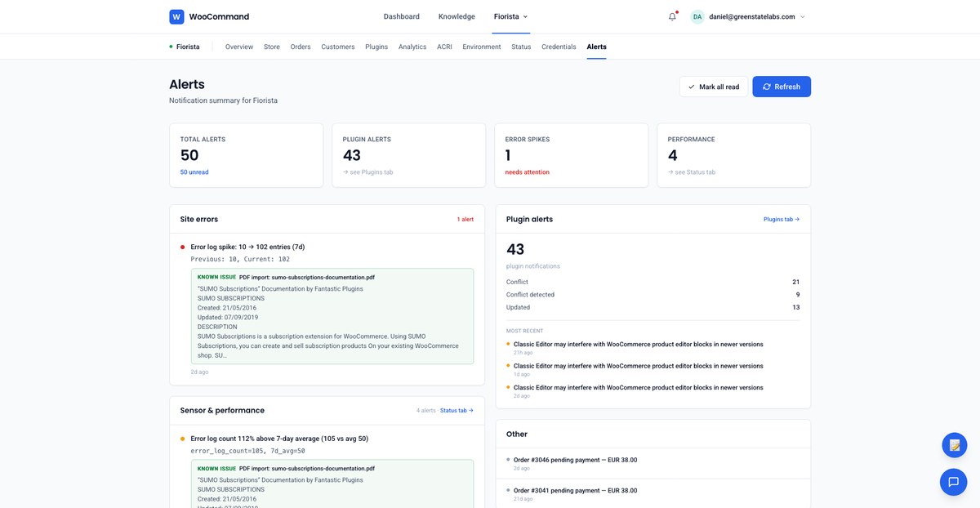The height and width of the screenshot is (508, 980).
Task: Open the chat floating button
Action: 954,482
